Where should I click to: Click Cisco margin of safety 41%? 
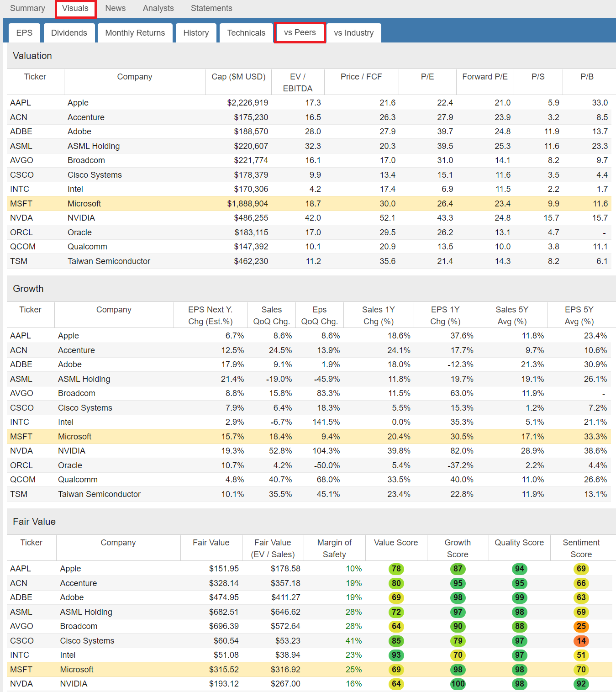pos(354,641)
